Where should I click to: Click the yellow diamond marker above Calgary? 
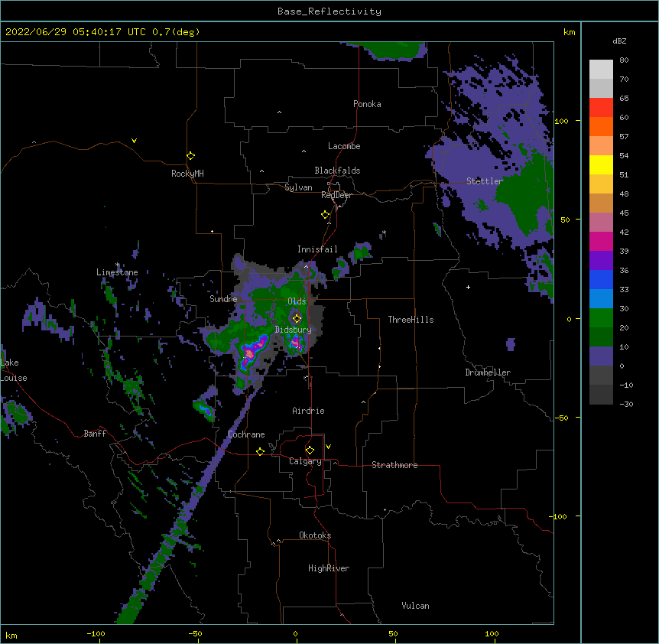pyautogui.click(x=310, y=450)
